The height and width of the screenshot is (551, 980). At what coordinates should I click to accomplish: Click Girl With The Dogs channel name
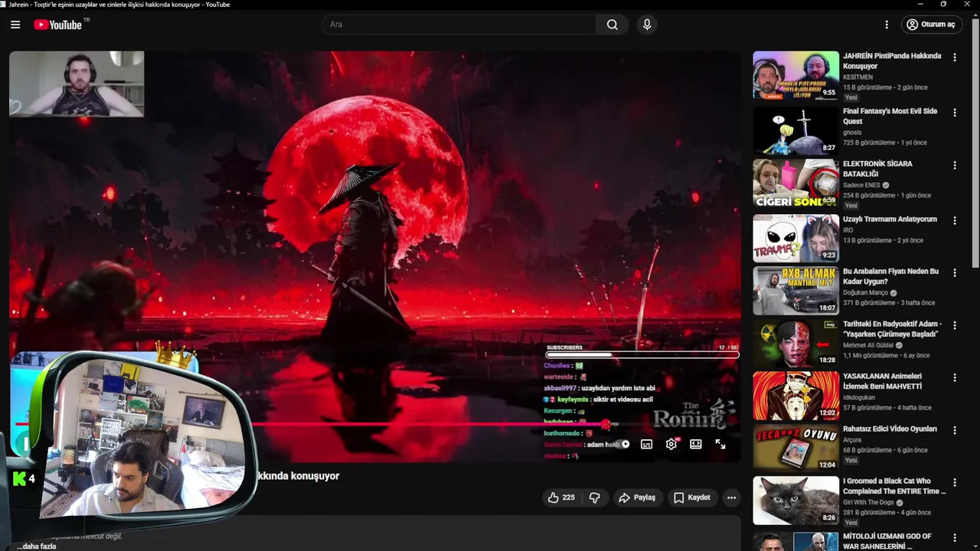tap(868, 503)
